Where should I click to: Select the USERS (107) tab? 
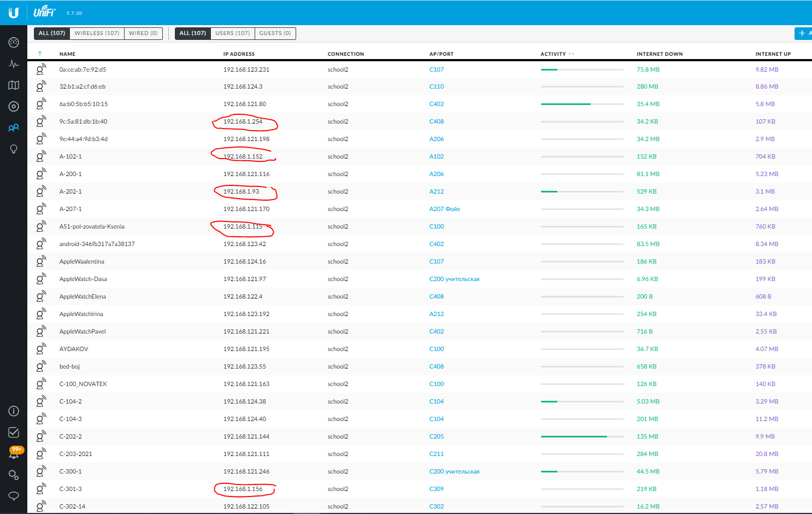pos(232,33)
